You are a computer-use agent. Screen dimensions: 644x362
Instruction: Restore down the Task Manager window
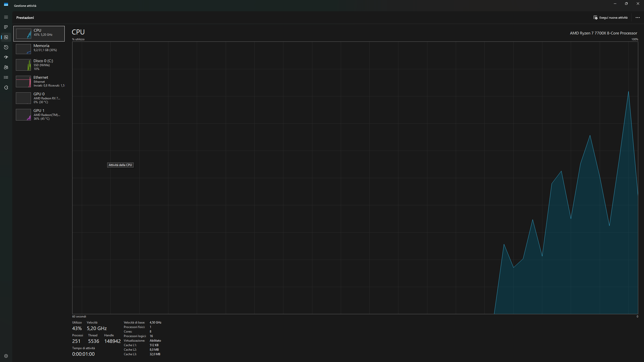pyautogui.click(x=626, y=4)
